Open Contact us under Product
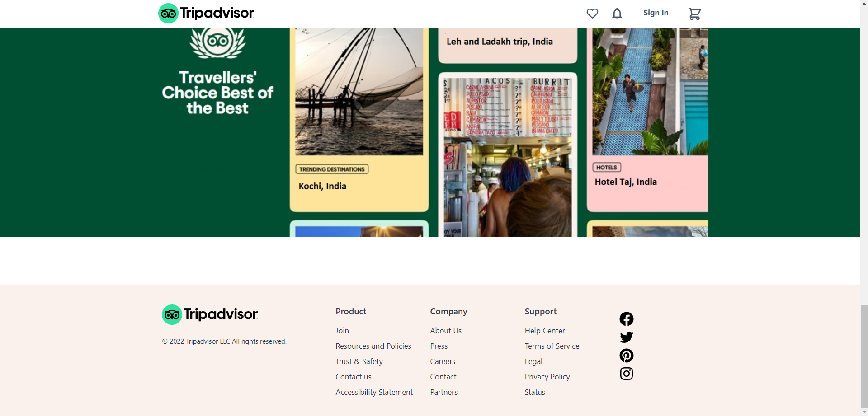The width and height of the screenshot is (868, 416). pos(354,377)
